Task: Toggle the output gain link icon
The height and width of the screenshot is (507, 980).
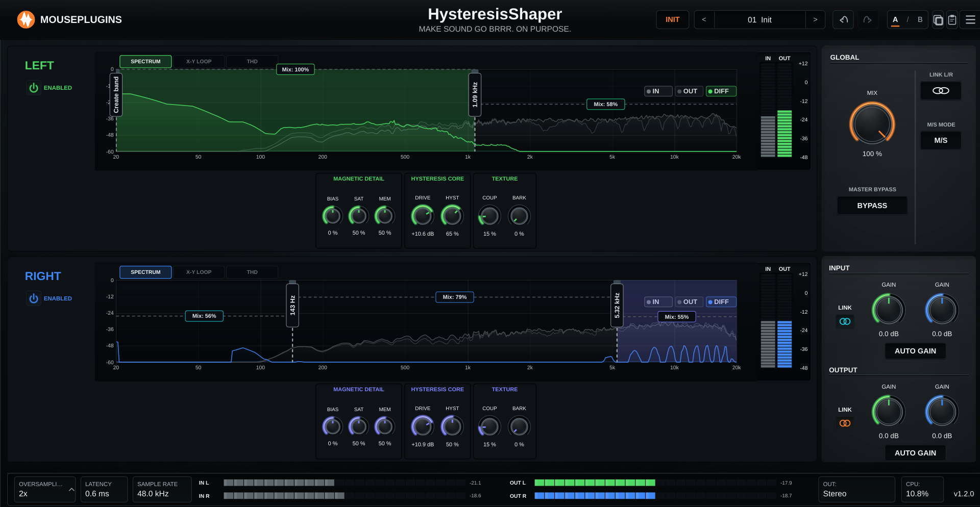Action: [845, 423]
